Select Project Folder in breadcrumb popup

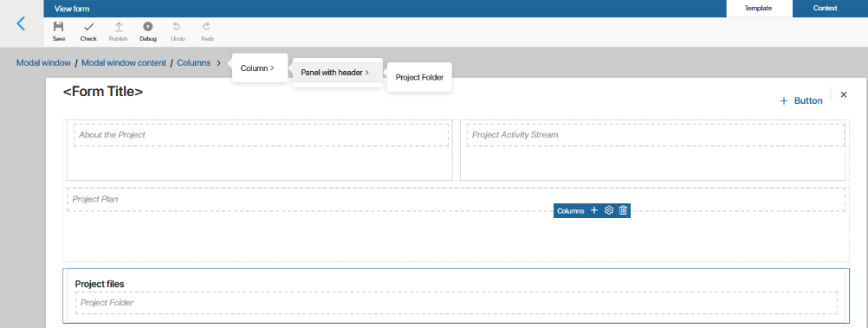tap(419, 77)
